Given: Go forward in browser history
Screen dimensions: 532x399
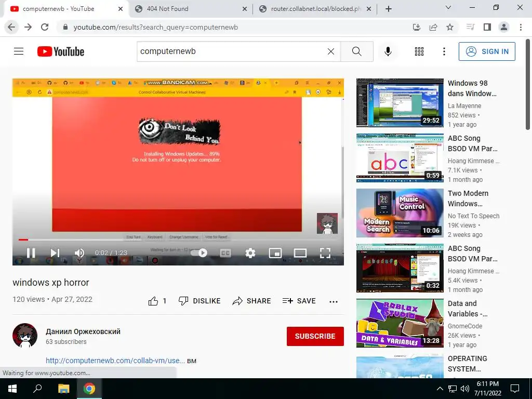Looking at the screenshot, I should [28, 27].
